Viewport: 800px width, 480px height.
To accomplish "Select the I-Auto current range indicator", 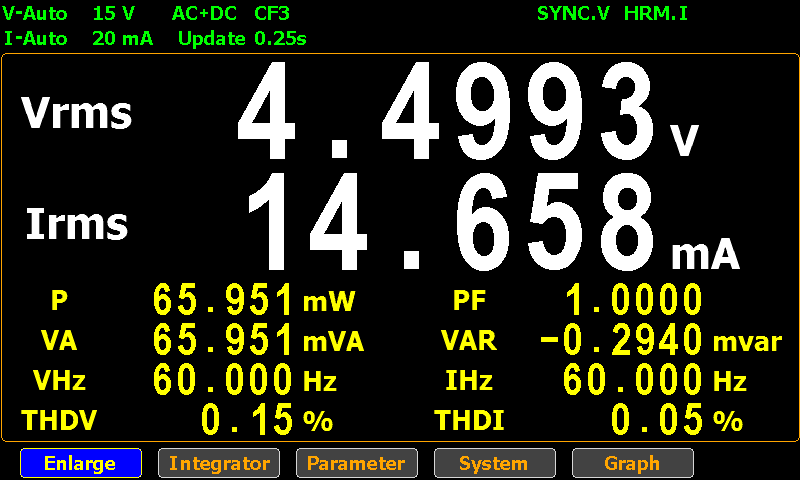I will 35,39.
